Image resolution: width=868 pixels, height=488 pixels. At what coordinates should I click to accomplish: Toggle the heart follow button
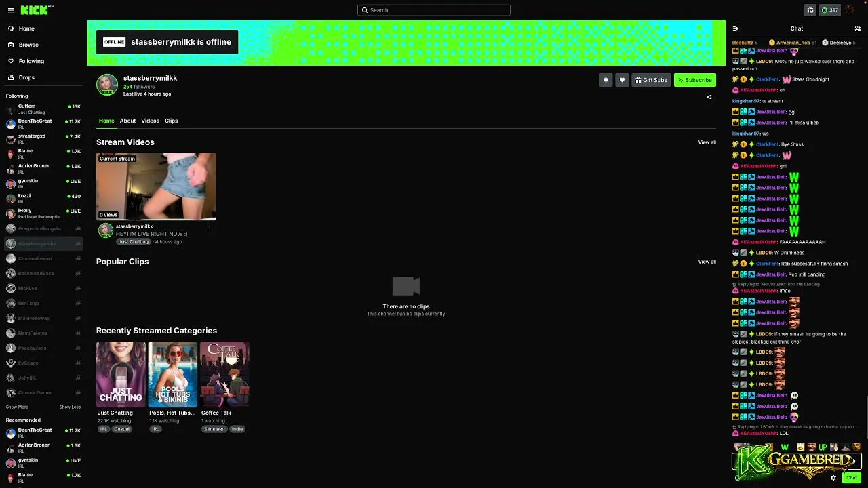[x=622, y=80]
